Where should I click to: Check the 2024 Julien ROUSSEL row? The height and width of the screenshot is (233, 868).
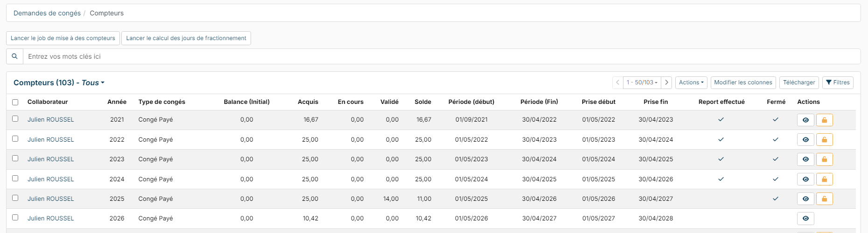pos(15,178)
